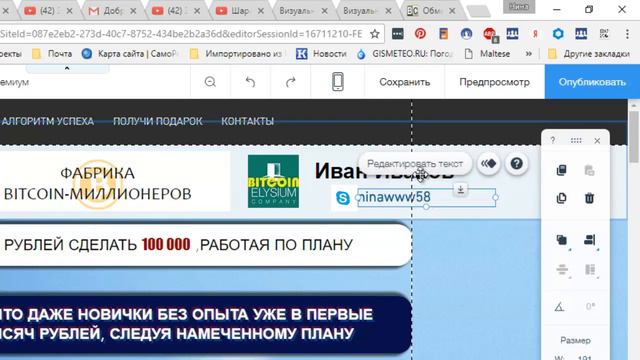Bookmark this page with star icon
Image resolution: width=640 pixels, height=360 pixels.
click(x=375, y=34)
